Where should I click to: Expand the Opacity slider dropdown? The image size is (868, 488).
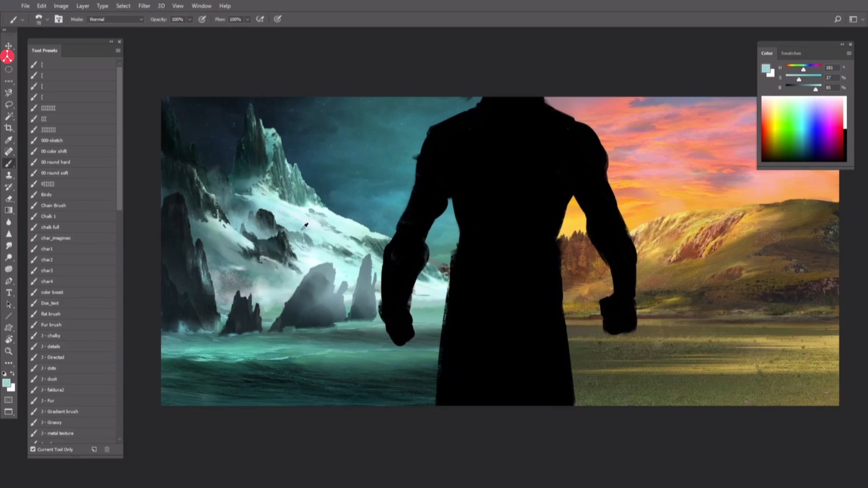[x=190, y=19]
